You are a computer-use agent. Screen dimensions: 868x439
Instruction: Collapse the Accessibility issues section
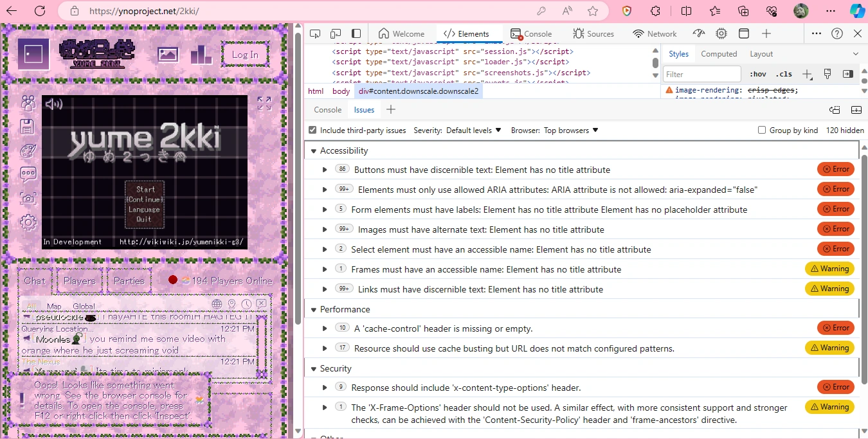[313, 150]
